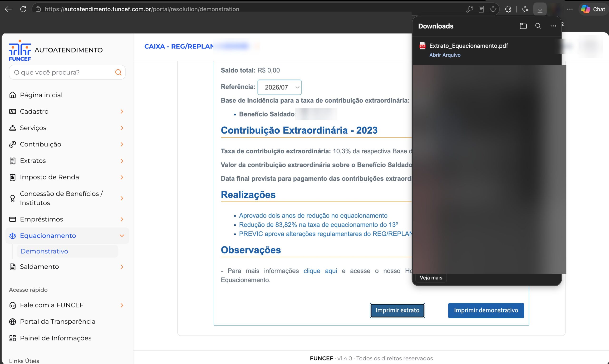The height and width of the screenshot is (364, 609).
Task: Click the Portal da Transparência globe icon
Action: pyautogui.click(x=13, y=322)
